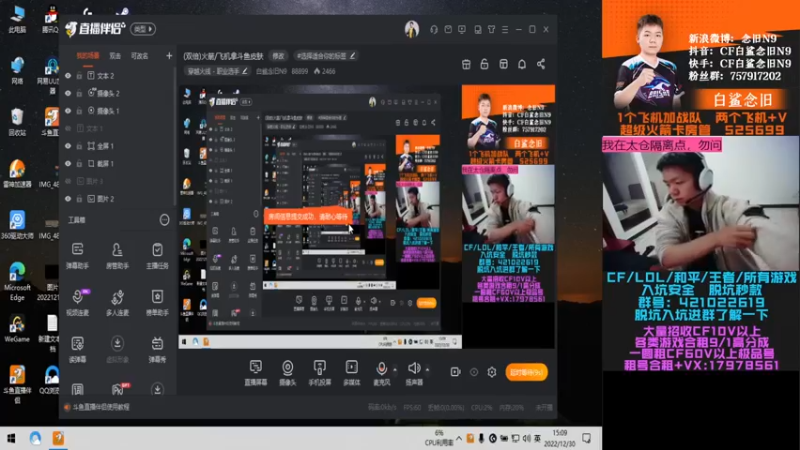Open the hamburger menu in the title bar

(505, 30)
